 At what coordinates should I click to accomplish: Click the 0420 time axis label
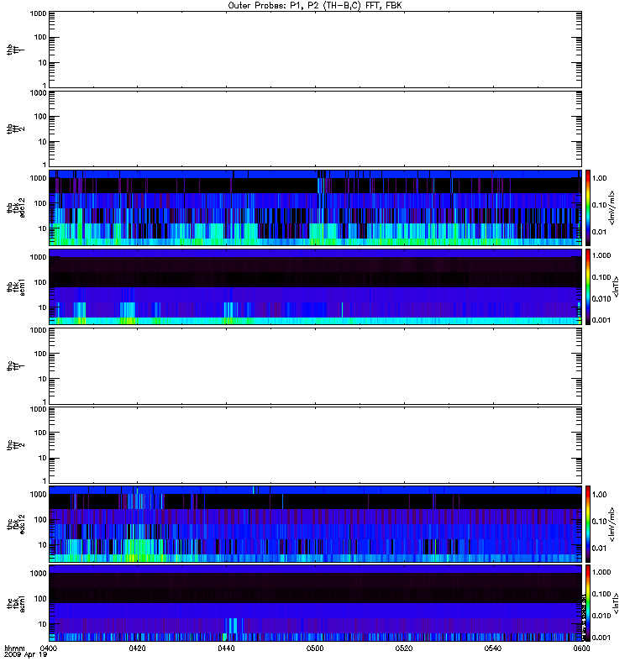(x=137, y=648)
